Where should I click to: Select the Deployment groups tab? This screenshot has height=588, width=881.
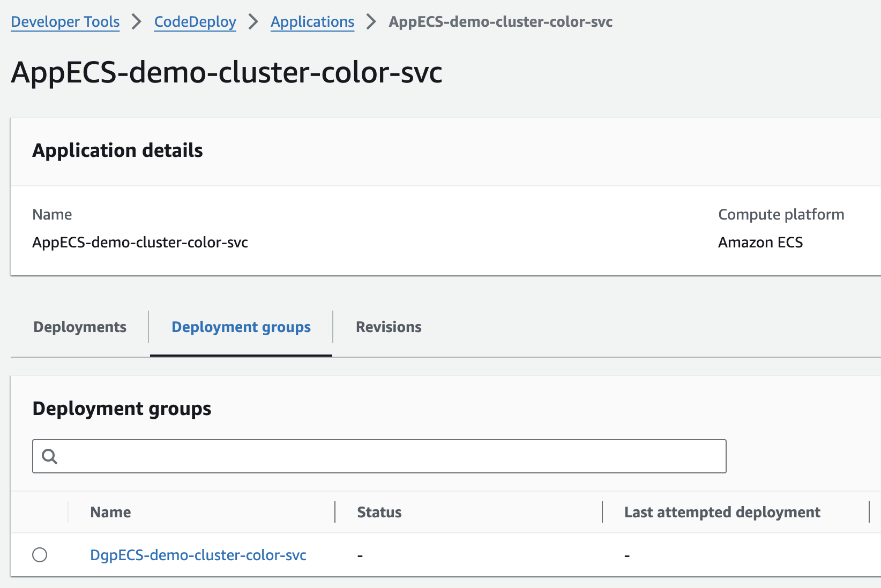pyautogui.click(x=241, y=327)
